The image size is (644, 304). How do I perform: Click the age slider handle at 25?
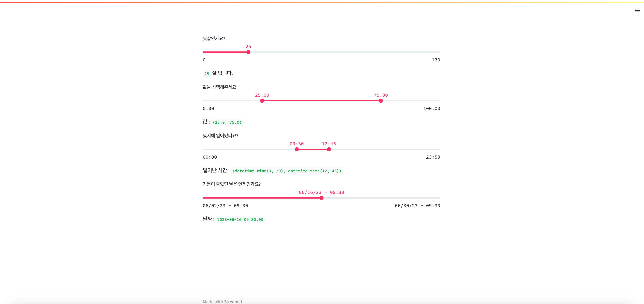[248, 52]
